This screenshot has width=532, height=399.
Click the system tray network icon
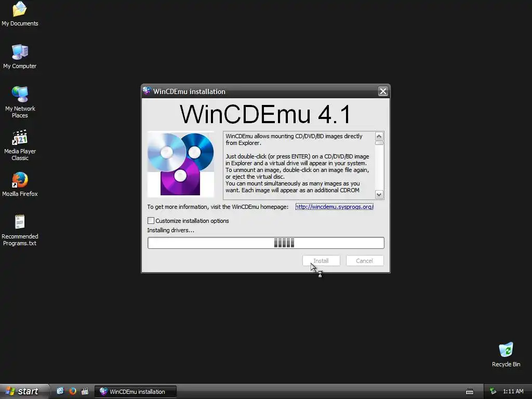tap(493, 392)
